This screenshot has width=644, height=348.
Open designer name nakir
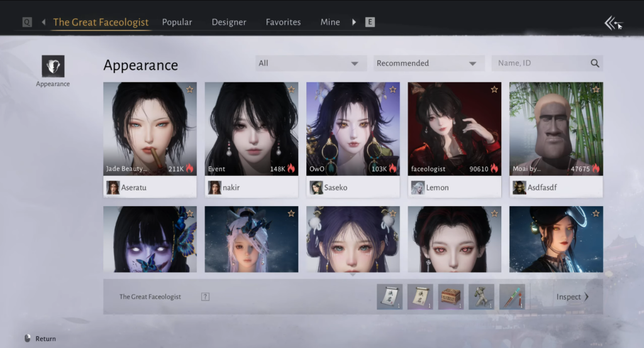coord(231,188)
